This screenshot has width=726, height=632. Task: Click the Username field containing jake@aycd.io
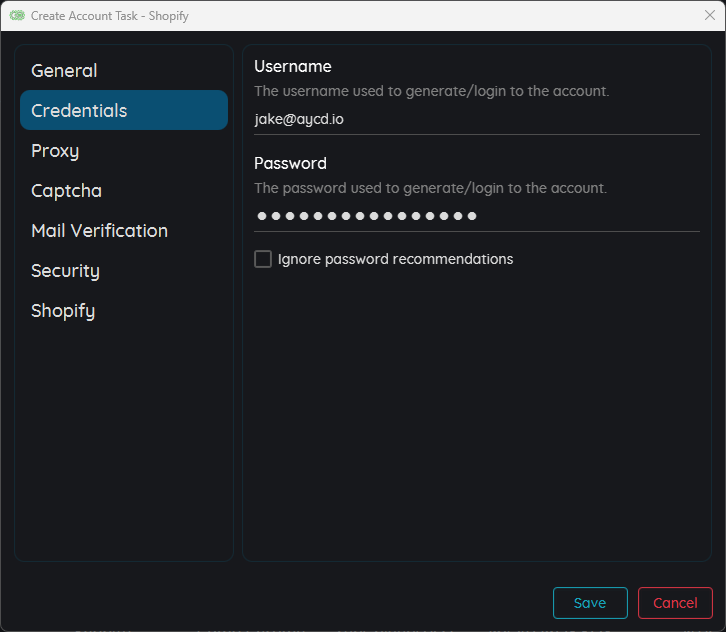[476, 119]
